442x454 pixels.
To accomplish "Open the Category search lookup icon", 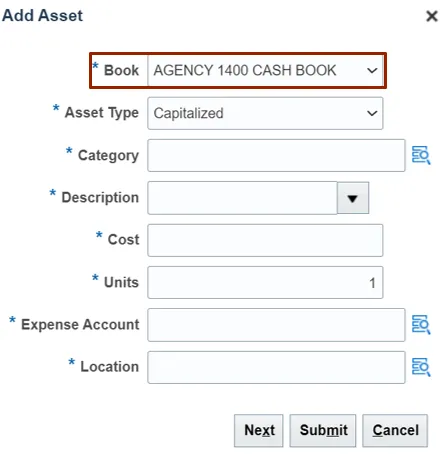I will click(421, 155).
